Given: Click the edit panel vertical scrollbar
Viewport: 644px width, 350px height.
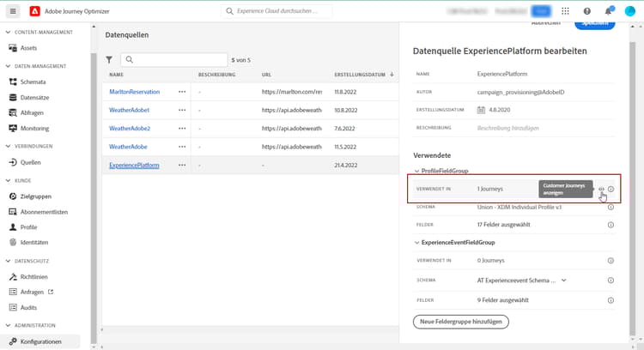Looking at the screenshot, I should pos(632,189).
